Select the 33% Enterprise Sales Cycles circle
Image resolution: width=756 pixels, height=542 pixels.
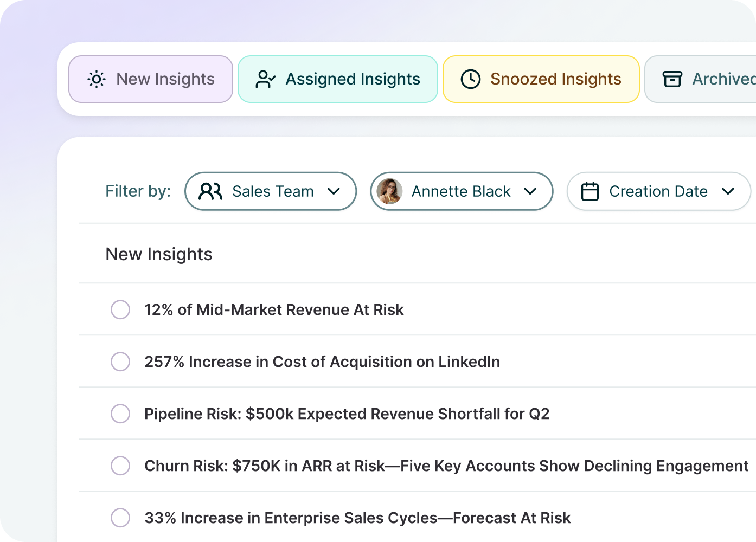(x=120, y=518)
